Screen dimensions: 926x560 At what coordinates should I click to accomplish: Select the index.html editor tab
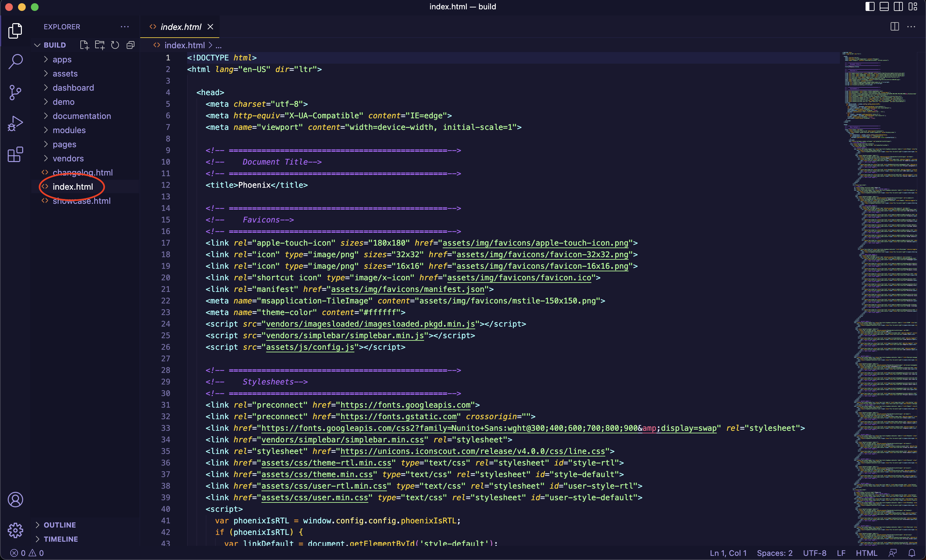[180, 27]
